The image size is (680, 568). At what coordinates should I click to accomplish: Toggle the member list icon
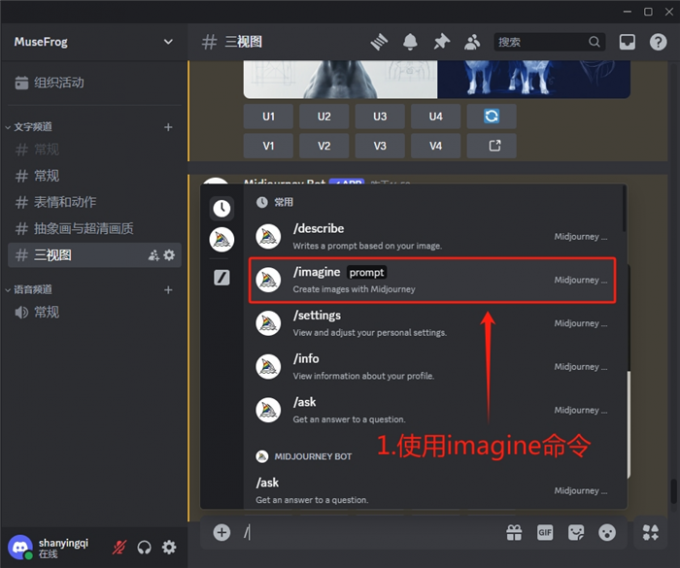pyautogui.click(x=472, y=42)
